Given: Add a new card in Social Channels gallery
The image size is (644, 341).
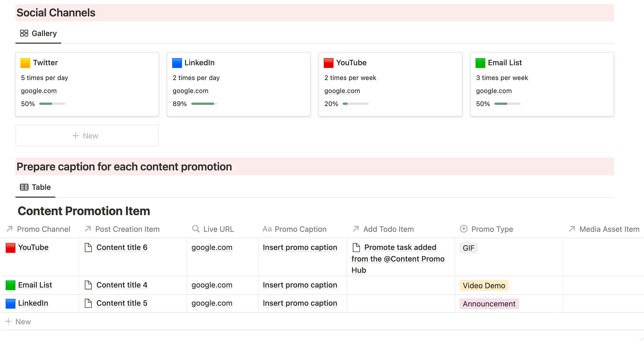Looking at the screenshot, I should 87,136.
